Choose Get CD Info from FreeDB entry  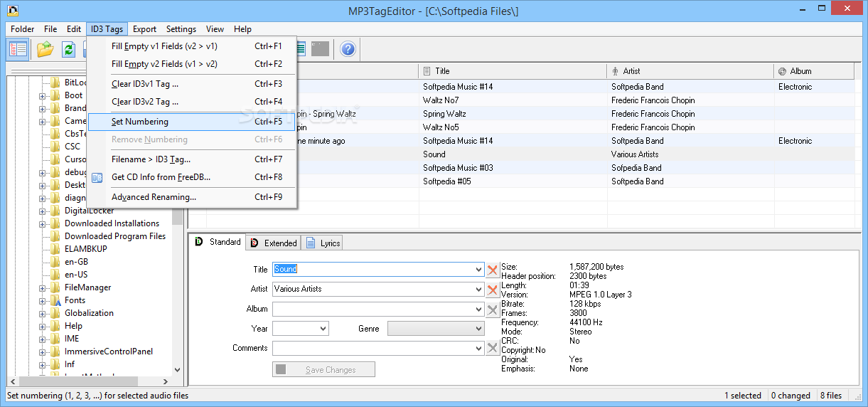191,177
